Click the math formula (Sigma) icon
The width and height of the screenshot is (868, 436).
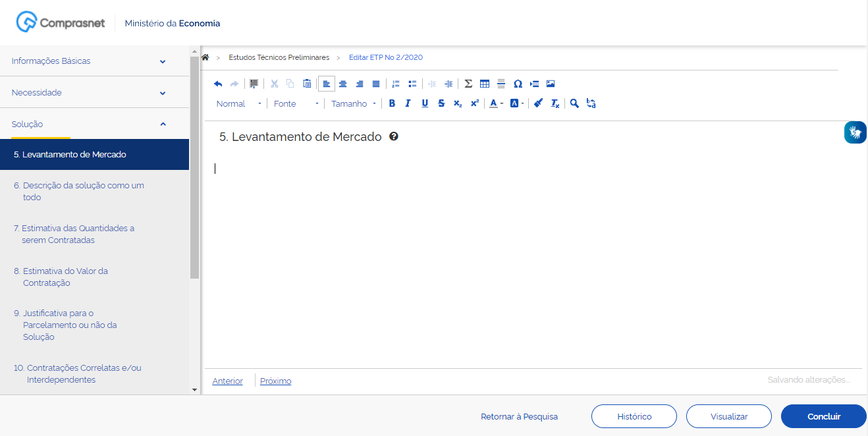tap(468, 84)
